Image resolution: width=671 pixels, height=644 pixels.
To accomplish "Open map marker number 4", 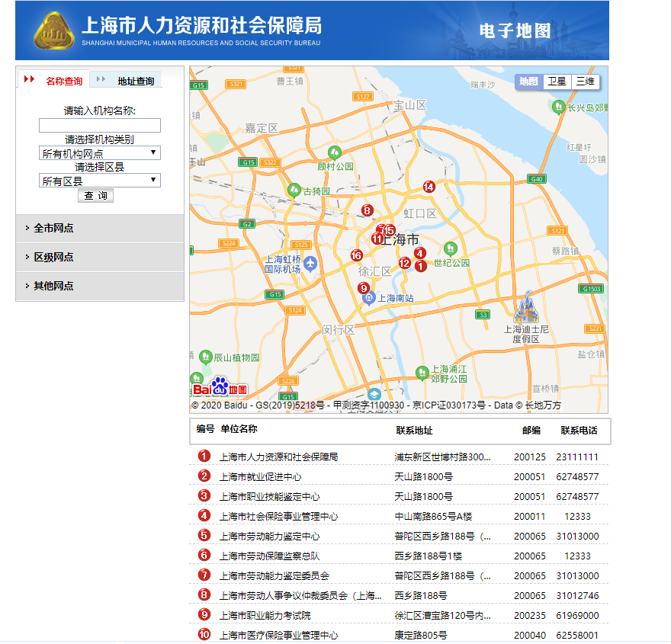I will pyautogui.click(x=420, y=253).
